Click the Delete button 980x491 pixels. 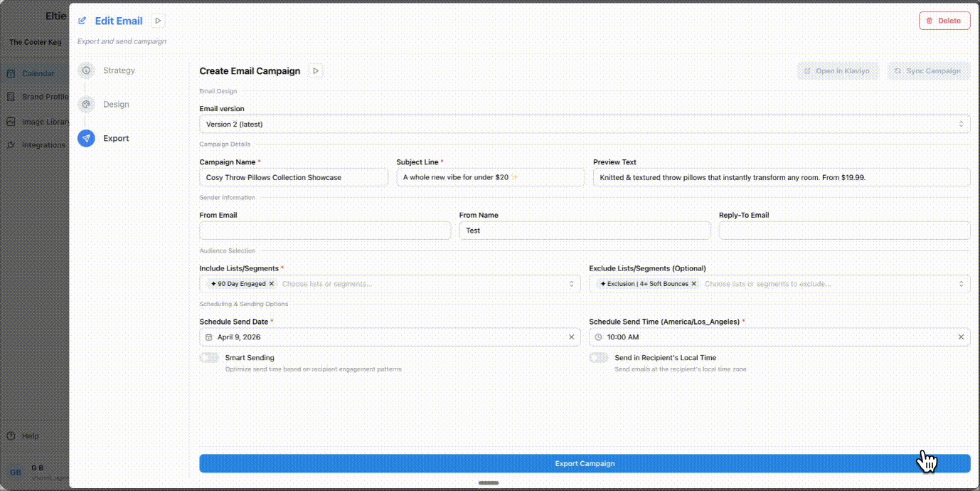tap(944, 21)
